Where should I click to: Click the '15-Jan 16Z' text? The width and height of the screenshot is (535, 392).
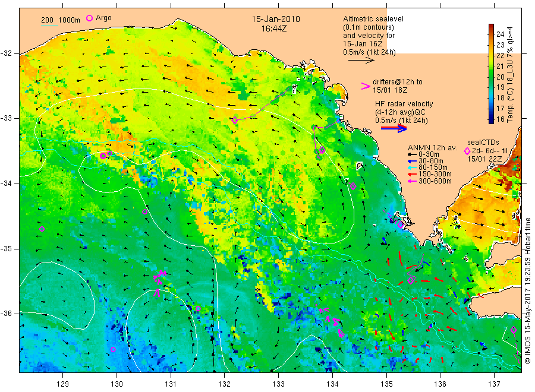[363, 44]
